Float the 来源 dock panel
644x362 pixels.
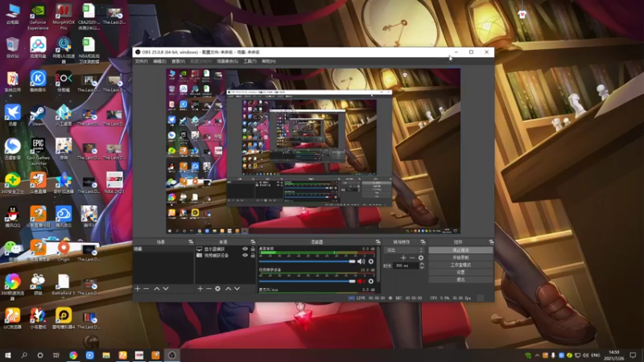point(253,242)
